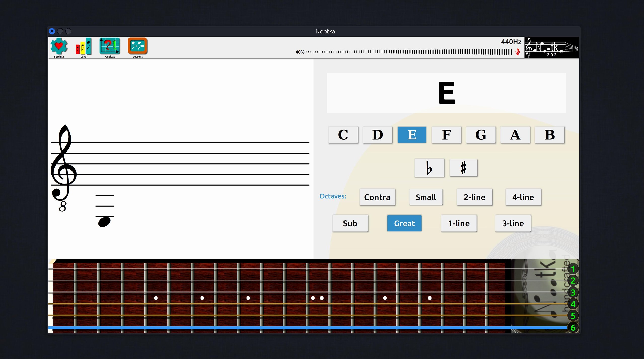644x359 pixels.
Task: Click the green string 6 number
Action: click(573, 328)
